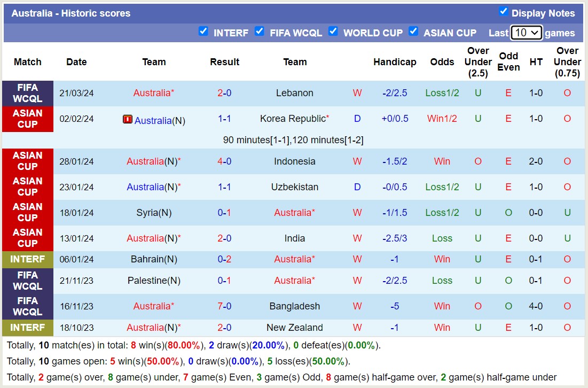Viewport: 588px width, 388px height.
Task: Select the 7-0 result against Bangladesh
Action: pyautogui.click(x=224, y=306)
